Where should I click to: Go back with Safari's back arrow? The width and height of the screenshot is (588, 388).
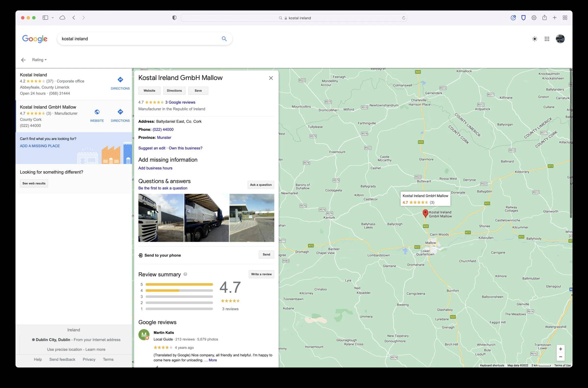pos(74,18)
